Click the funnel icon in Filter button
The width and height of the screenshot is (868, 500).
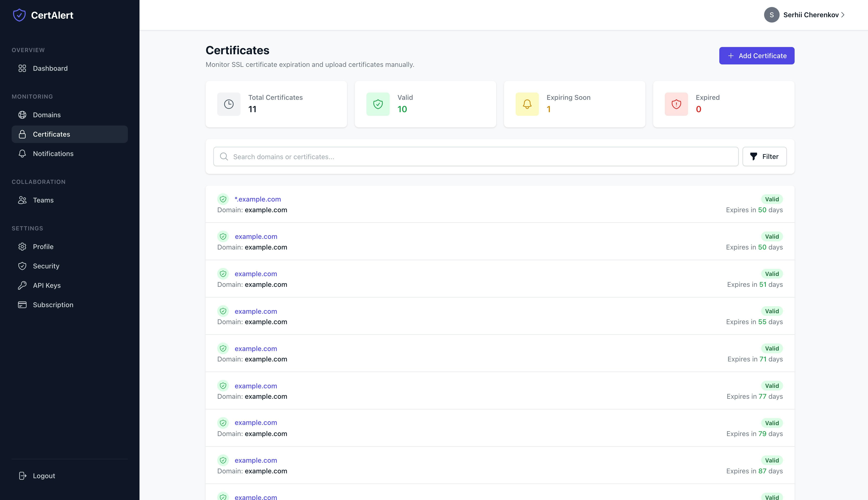754,156
